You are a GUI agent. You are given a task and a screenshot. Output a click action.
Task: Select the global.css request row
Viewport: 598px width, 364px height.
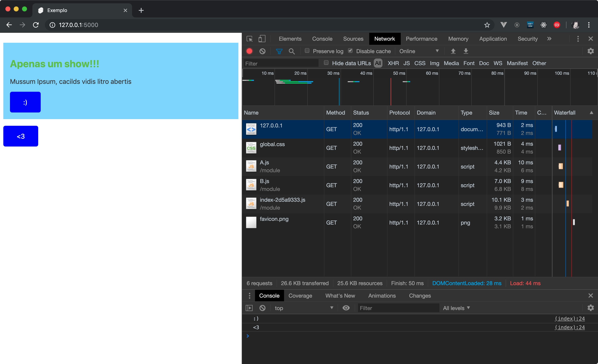pos(417,148)
